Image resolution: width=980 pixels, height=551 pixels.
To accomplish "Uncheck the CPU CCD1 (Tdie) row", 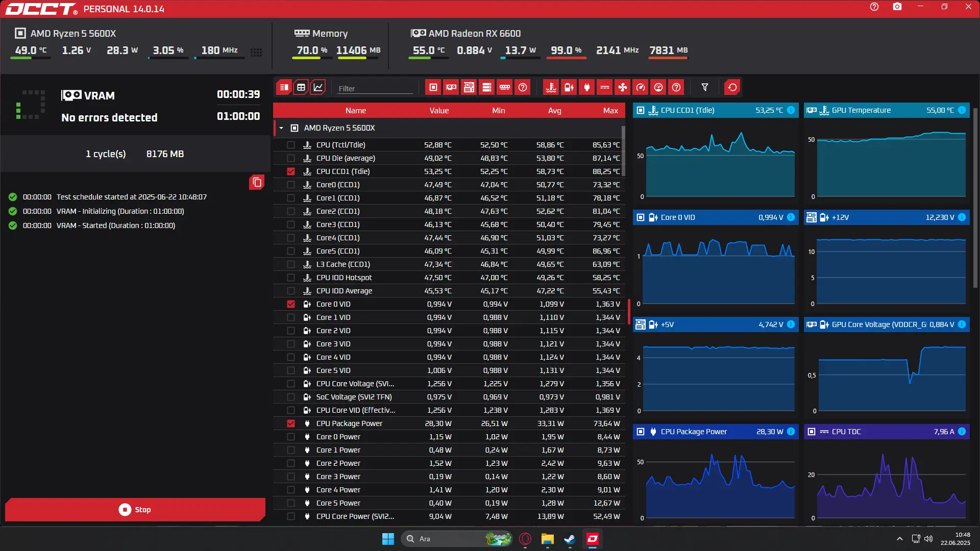I will (291, 171).
